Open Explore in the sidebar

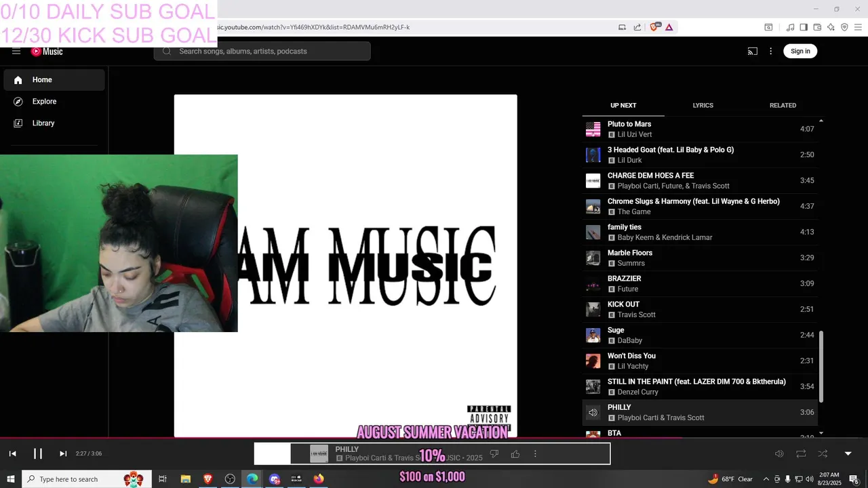[x=54, y=102]
